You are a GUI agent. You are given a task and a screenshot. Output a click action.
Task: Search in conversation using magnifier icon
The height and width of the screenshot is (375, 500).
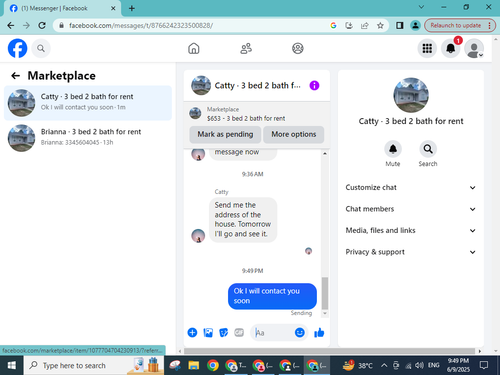pos(428,149)
